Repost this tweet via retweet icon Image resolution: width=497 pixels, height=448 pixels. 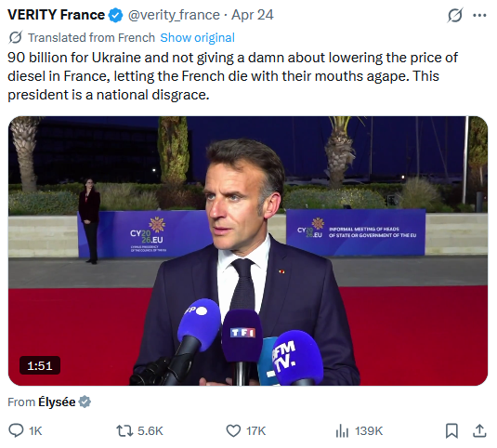pyautogui.click(x=124, y=431)
